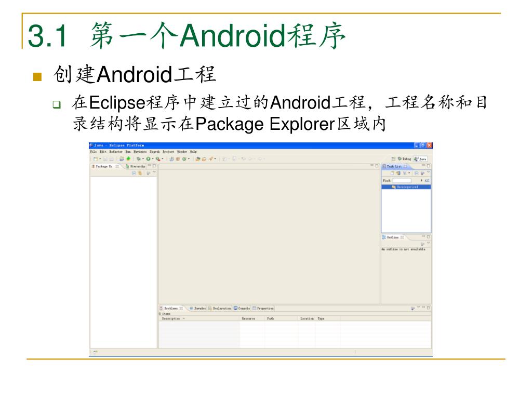Select the Outline tab
Viewport: 532px width, 399px height.
pos(393,237)
